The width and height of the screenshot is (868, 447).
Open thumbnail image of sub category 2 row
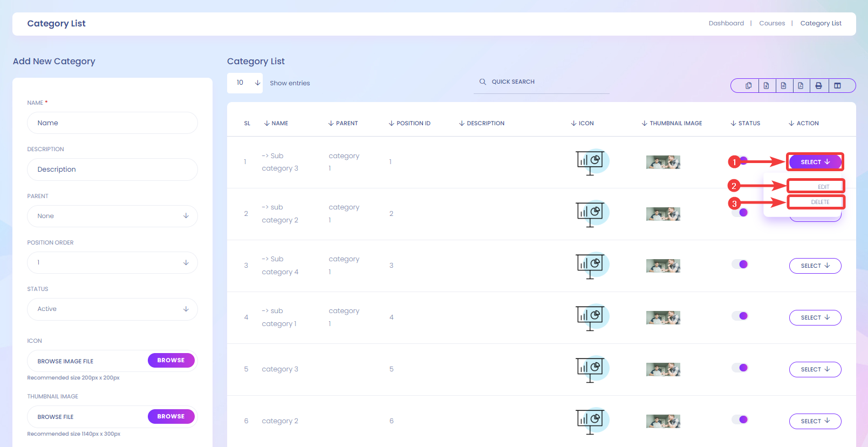coord(663,214)
